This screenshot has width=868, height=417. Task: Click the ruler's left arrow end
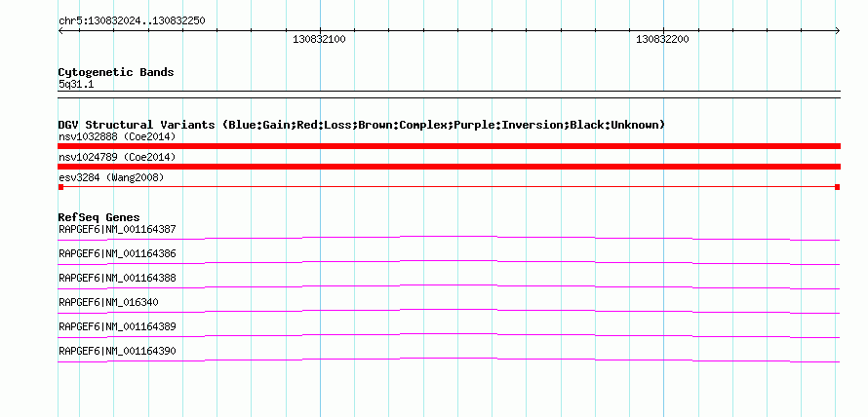point(60,30)
